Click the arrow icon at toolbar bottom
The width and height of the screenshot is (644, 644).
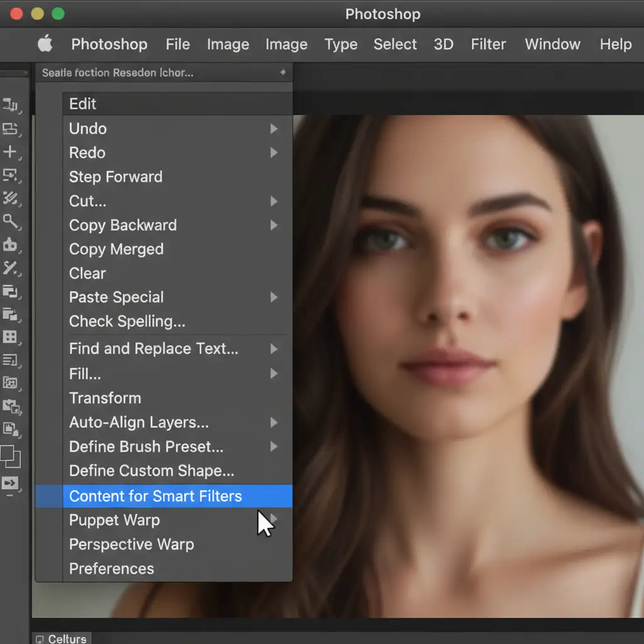point(10,484)
